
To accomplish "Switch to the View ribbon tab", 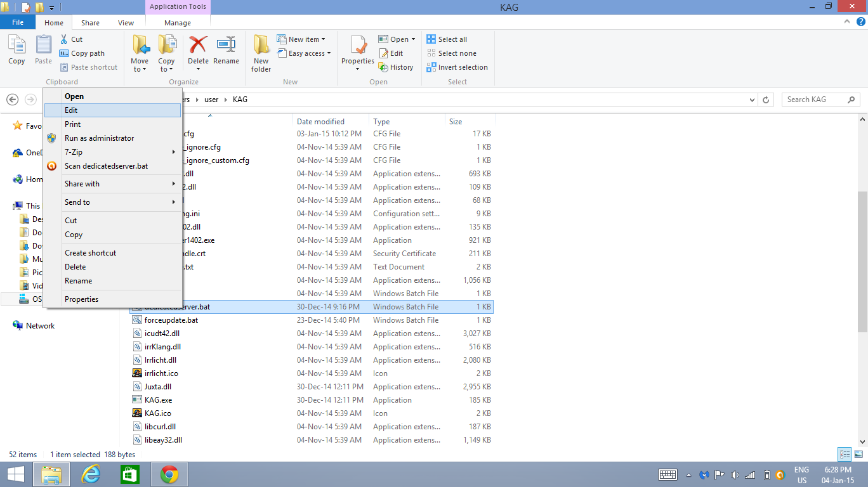I will pos(126,23).
